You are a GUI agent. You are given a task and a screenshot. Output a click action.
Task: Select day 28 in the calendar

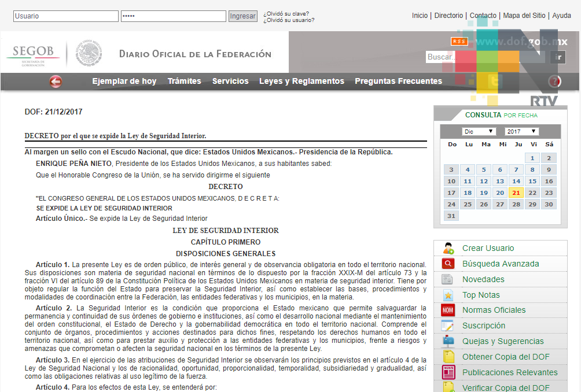(516, 204)
